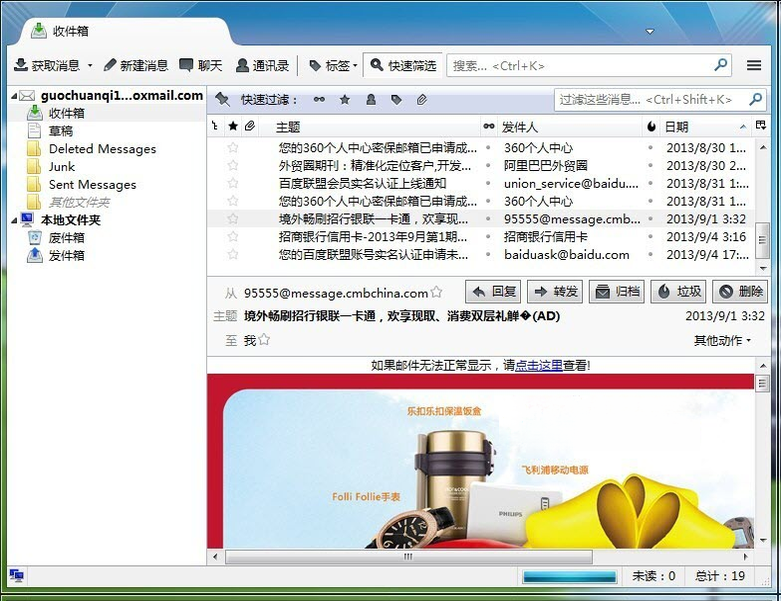Click the message body horizontal scrollbar
Image resolution: width=781 pixels, height=601 pixels.
point(408,556)
